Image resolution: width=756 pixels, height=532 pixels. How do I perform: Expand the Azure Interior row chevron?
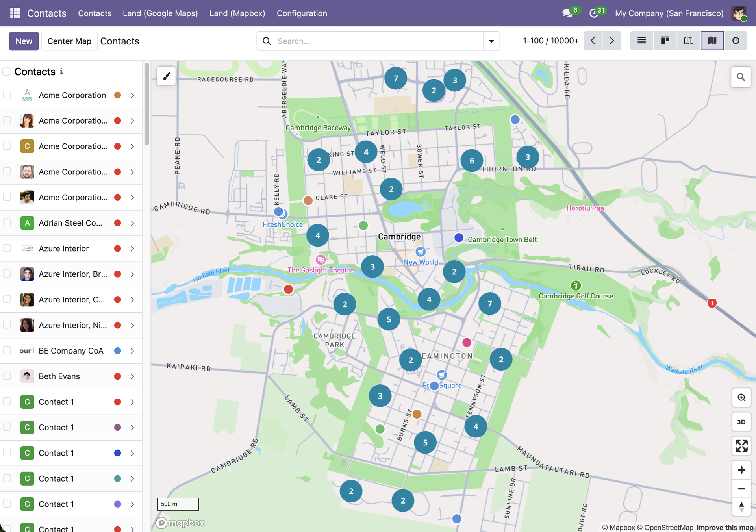(x=132, y=249)
